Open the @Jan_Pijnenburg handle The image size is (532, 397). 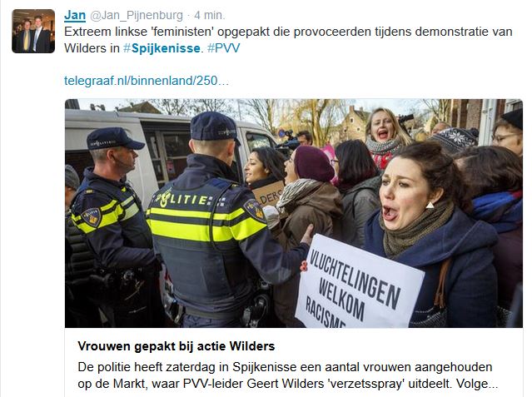[x=137, y=15]
